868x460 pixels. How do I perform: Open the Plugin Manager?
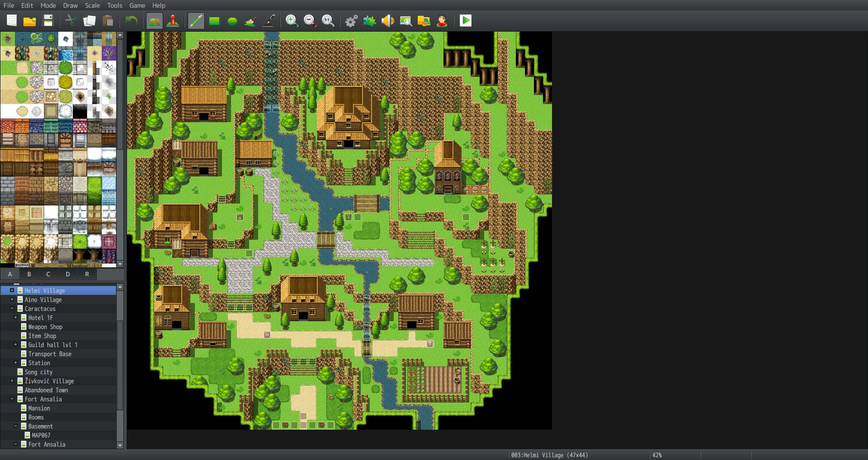click(370, 20)
